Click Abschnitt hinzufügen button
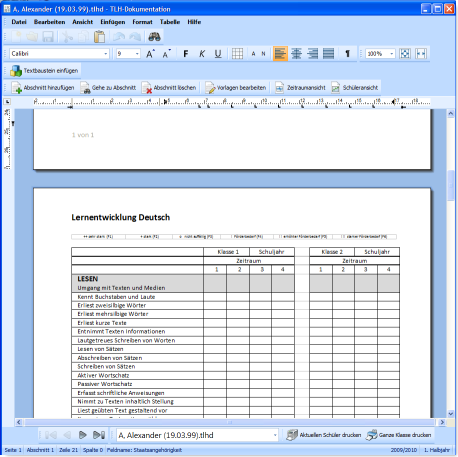This screenshot has height=457, width=458. [x=43, y=88]
